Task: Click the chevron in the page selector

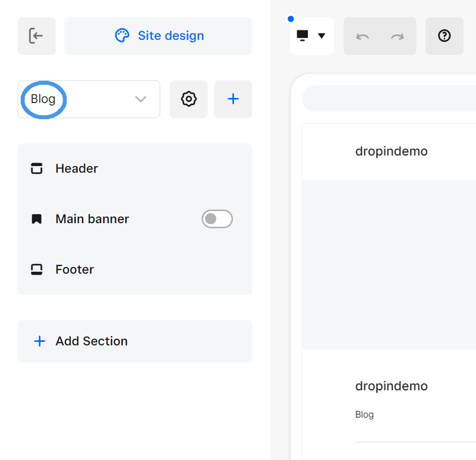Action: pos(140,99)
